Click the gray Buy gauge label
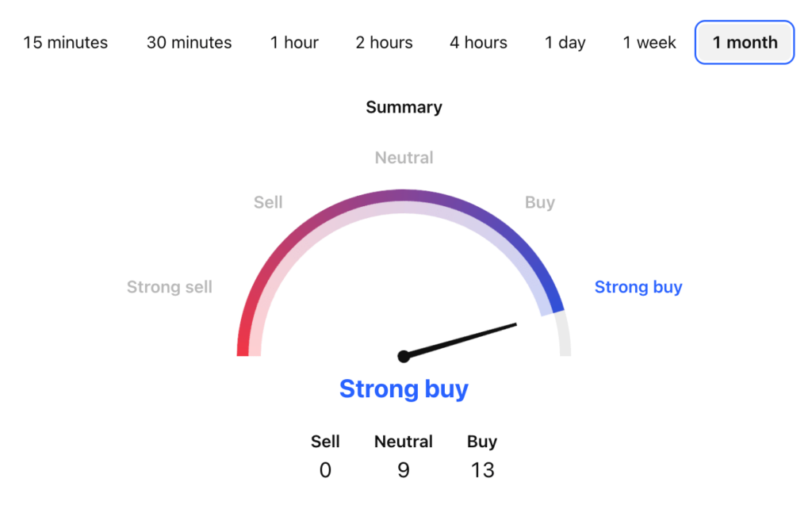Screen dimensions: 812x509 pyautogui.click(x=540, y=202)
